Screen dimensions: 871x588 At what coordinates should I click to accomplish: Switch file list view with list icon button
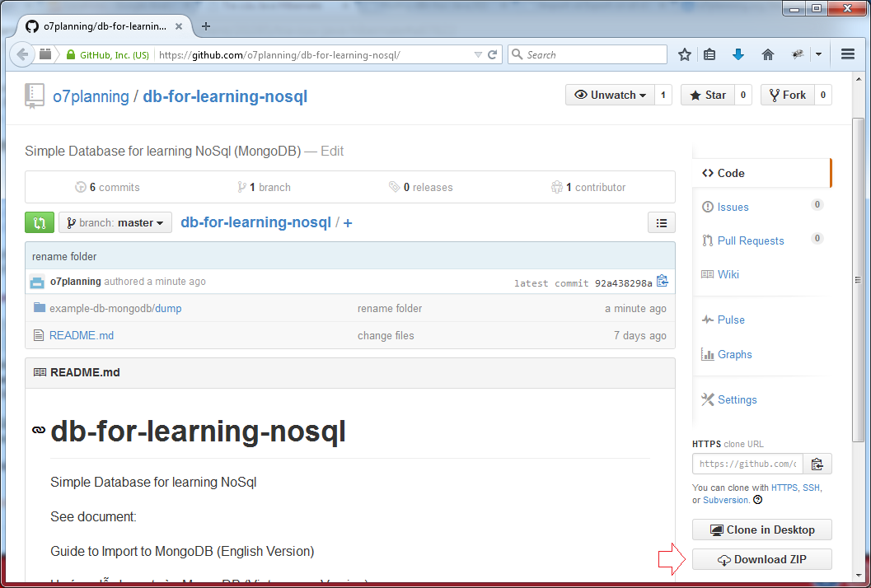[662, 222]
